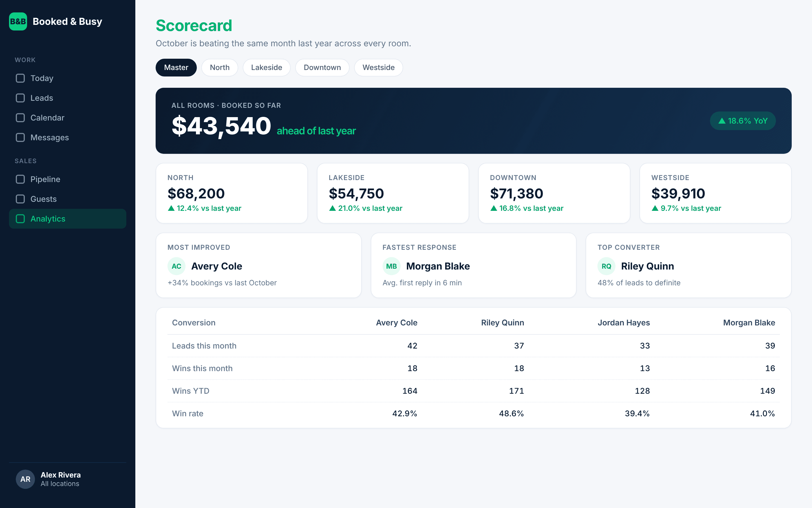The image size is (812, 508).
Task: Click Avery Cole's 42.9% win rate
Action: click(405, 413)
